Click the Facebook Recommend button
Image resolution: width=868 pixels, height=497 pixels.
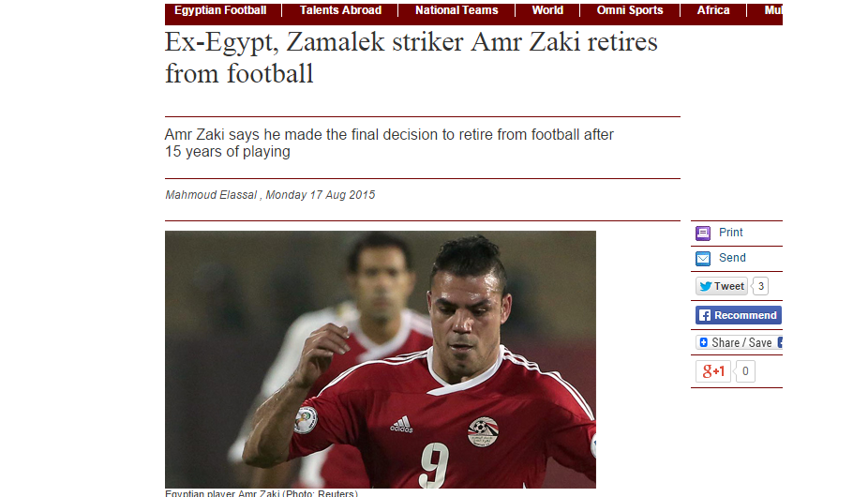739,315
